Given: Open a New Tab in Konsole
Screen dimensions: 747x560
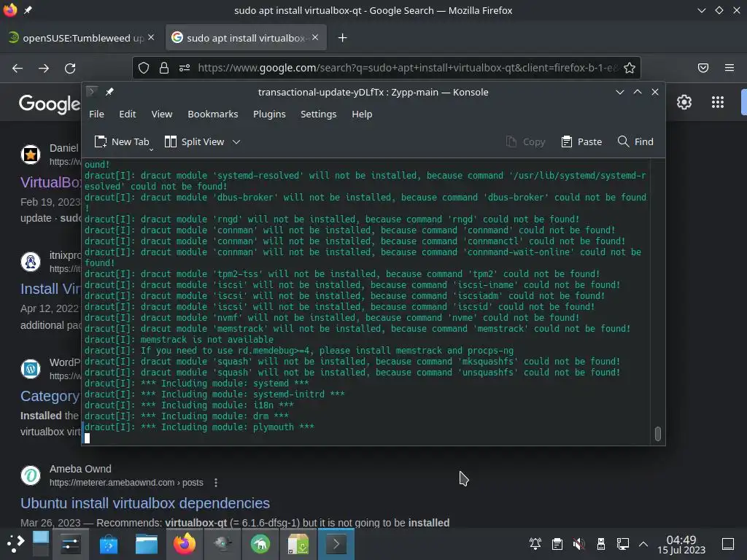Looking at the screenshot, I should tap(122, 142).
